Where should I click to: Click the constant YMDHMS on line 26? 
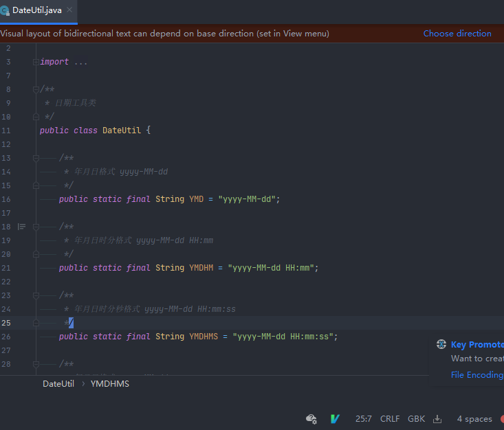[x=204, y=337]
